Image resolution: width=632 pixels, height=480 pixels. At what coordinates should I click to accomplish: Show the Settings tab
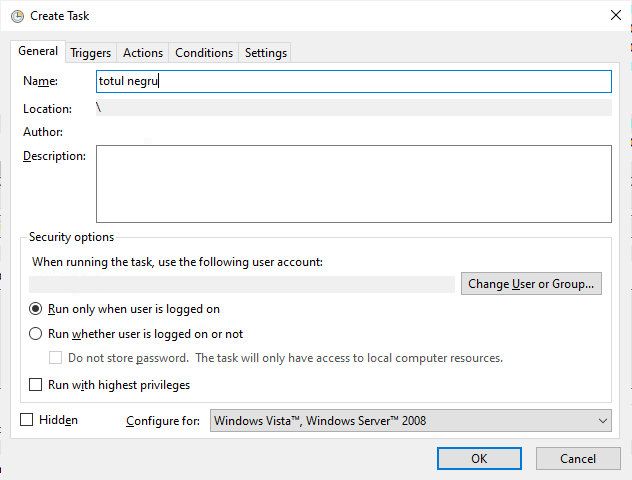pos(266,53)
